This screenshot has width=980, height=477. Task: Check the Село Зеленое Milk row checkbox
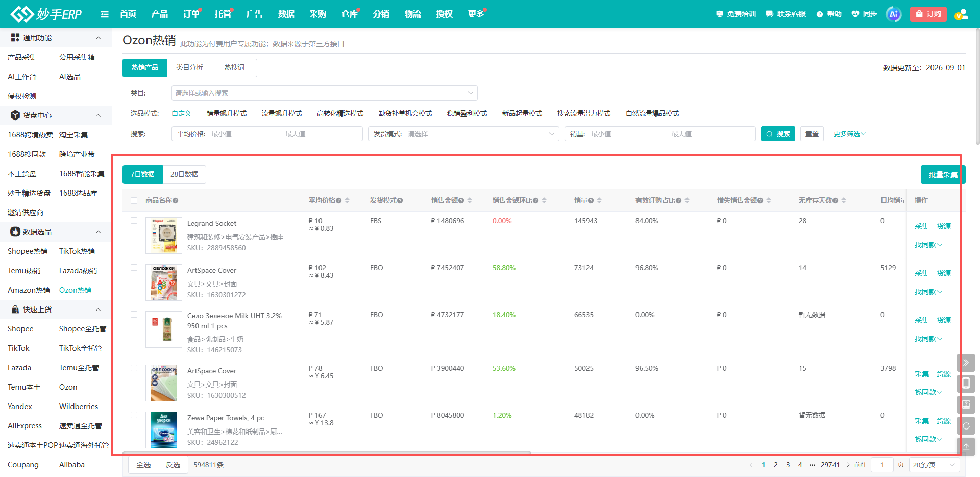[x=134, y=315]
